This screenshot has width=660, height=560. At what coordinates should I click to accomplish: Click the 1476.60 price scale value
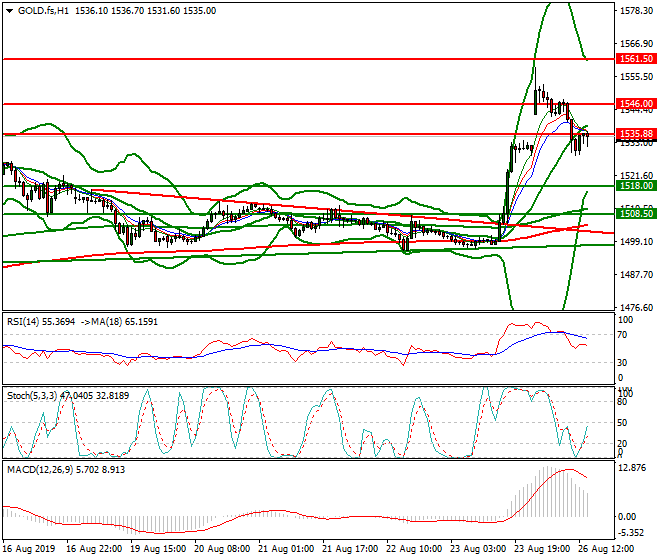636,308
